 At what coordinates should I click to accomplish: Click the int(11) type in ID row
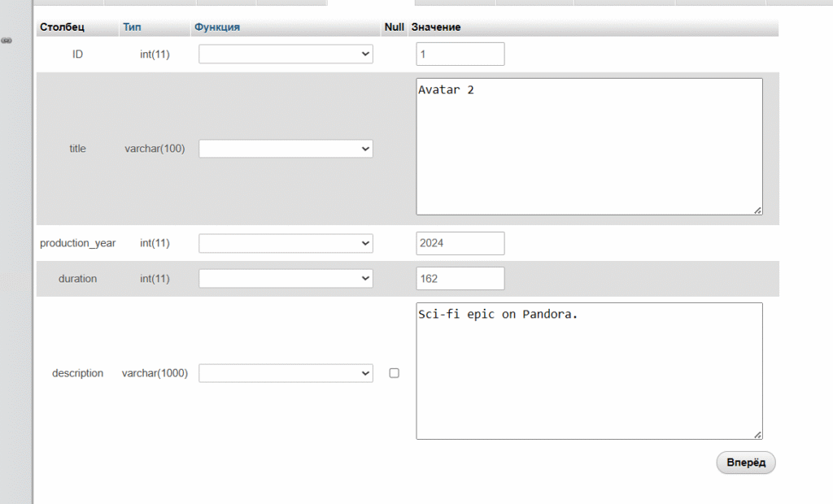[155, 54]
